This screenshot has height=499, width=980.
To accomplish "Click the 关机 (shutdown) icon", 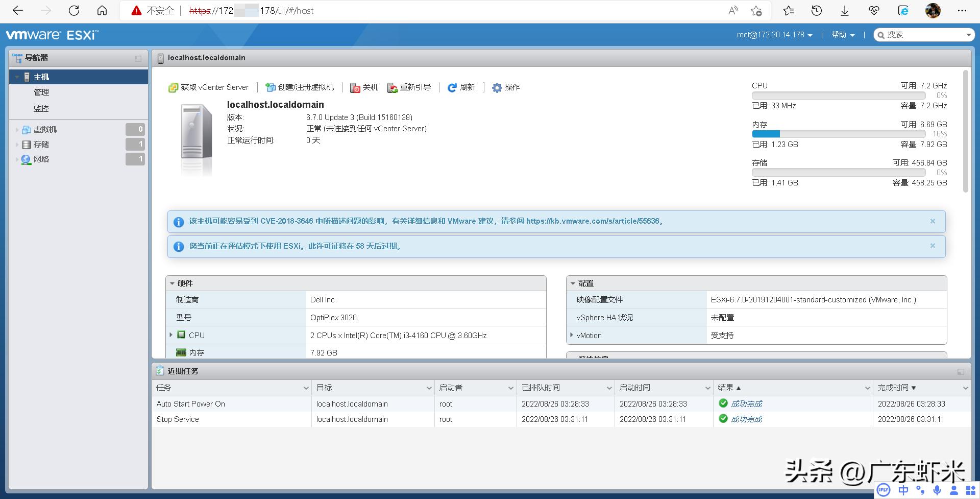I will tap(355, 87).
